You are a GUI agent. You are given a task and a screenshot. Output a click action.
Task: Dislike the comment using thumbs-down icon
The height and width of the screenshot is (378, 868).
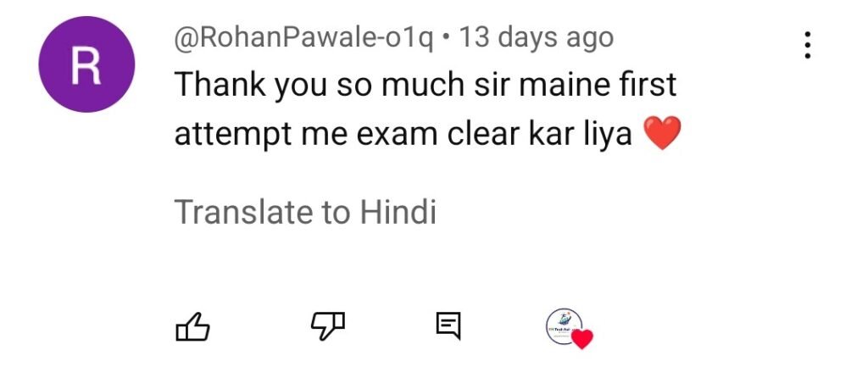tap(327, 326)
